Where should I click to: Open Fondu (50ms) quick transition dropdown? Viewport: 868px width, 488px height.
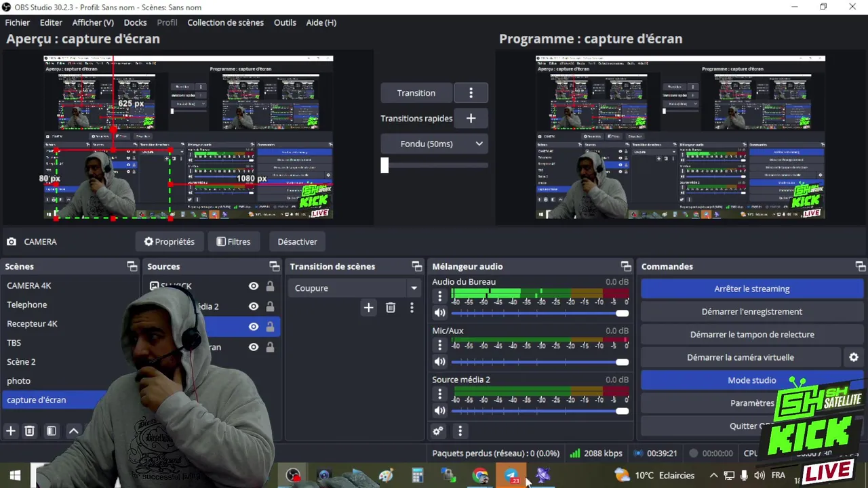click(434, 144)
